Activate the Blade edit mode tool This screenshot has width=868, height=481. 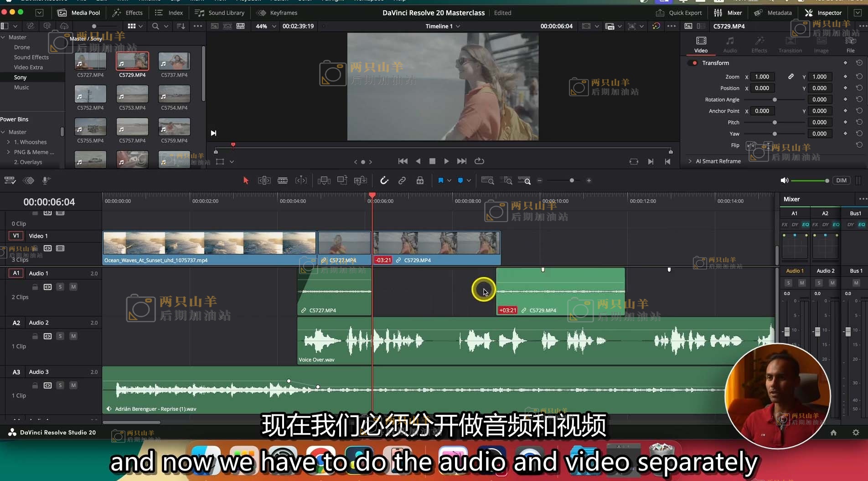pyautogui.click(x=283, y=181)
